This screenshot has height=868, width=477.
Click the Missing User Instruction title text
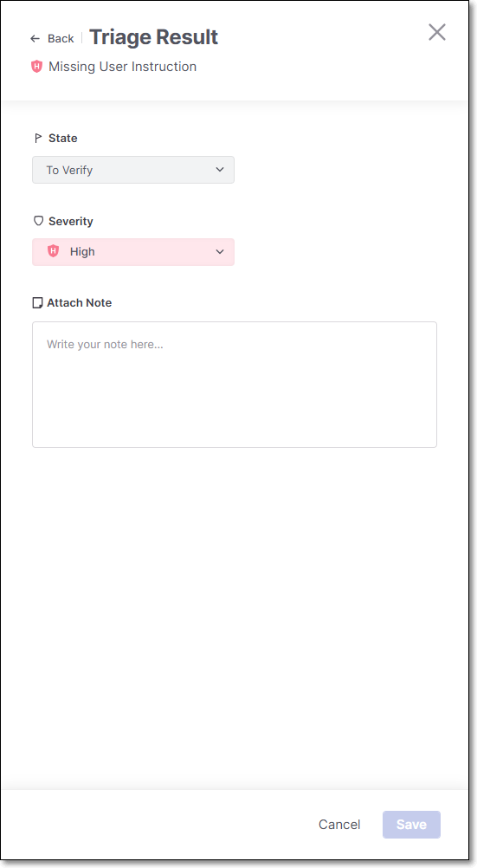pyautogui.click(x=122, y=67)
